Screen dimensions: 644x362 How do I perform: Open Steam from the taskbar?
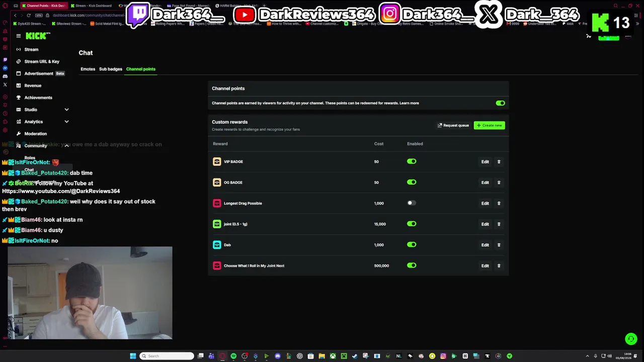355,356
